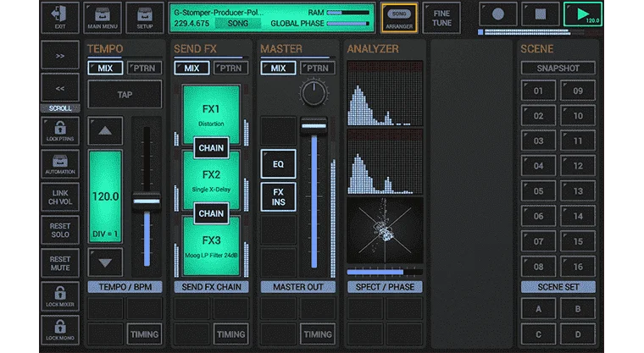The image size is (644, 353).
Task: Click the Master volume fader handle
Action: pos(314,126)
